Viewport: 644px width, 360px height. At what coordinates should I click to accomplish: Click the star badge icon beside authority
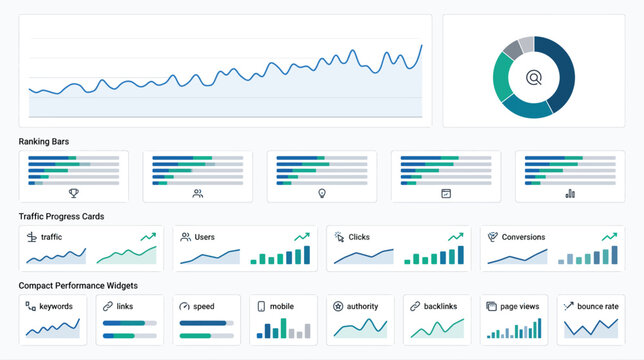(x=338, y=306)
